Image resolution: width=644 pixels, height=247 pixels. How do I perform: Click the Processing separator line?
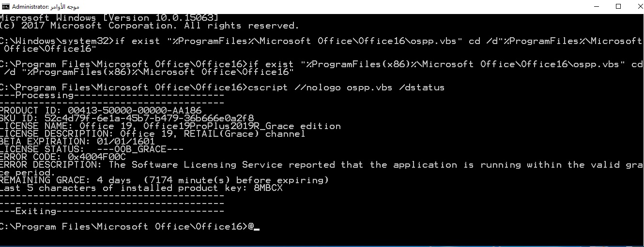pos(112,95)
